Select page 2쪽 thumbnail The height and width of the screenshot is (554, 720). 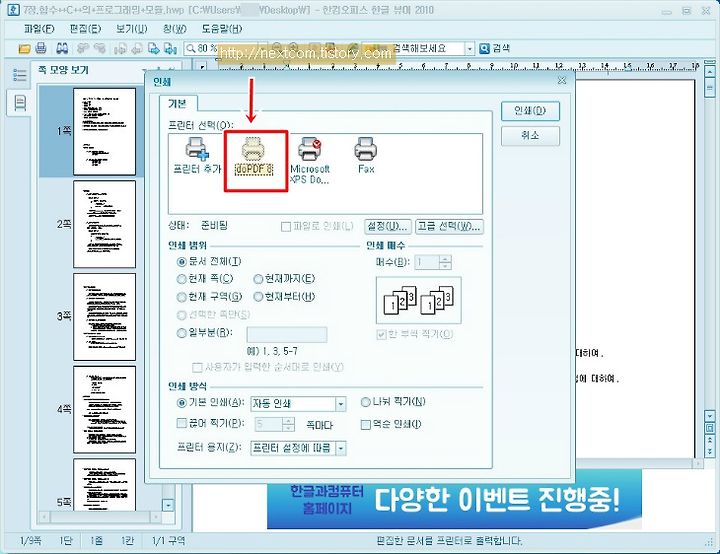click(x=105, y=224)
